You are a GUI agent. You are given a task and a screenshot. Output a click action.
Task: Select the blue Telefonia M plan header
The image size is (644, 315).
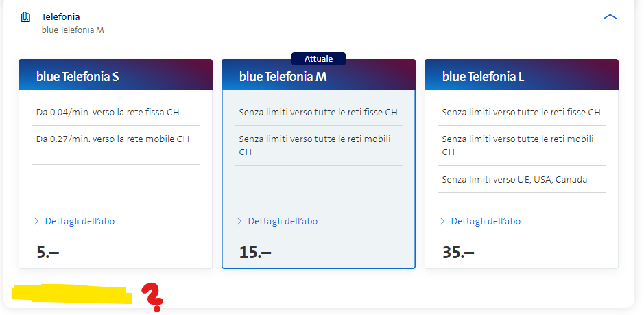(283, 77)
